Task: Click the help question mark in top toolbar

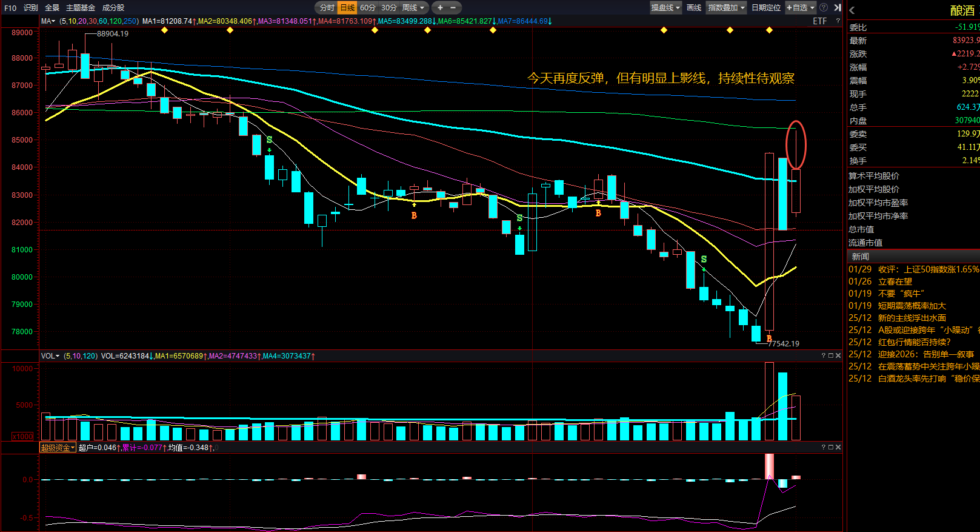Action: pyautogui.click(x=824, y=8)
